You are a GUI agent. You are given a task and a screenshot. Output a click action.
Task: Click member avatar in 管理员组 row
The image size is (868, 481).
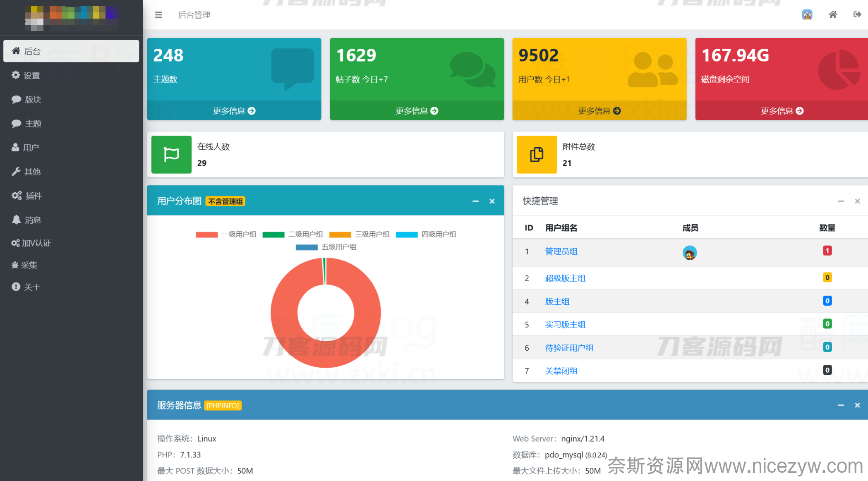pos(689,253)
